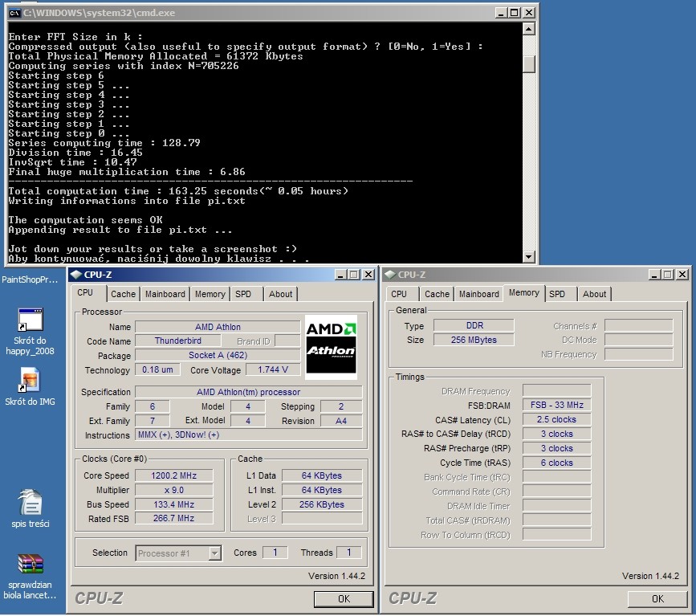Click the '1200.2 MHz' core speed value
Viewport: 696px width, 616px height.
tap(174, 475)
